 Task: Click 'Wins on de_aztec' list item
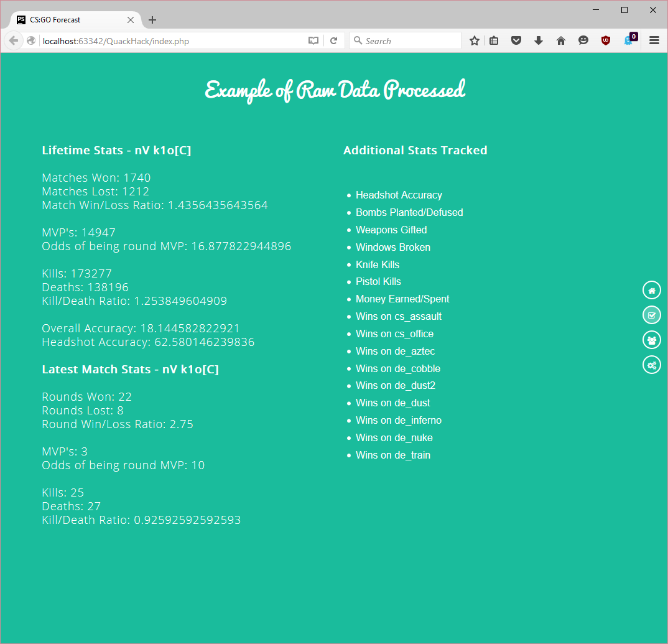[396, 351]
